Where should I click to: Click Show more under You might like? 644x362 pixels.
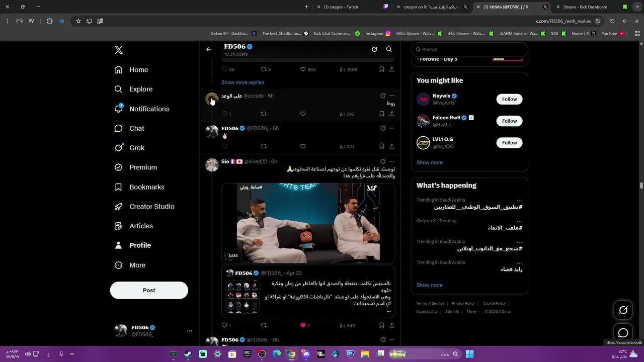(430, 162)
